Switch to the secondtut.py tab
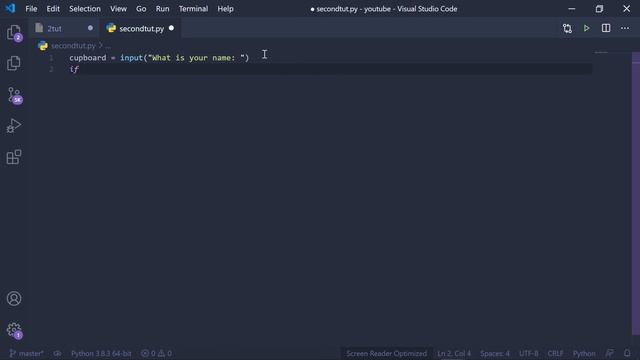This screenshot has width=640, height=360. (x=141, y=29)
